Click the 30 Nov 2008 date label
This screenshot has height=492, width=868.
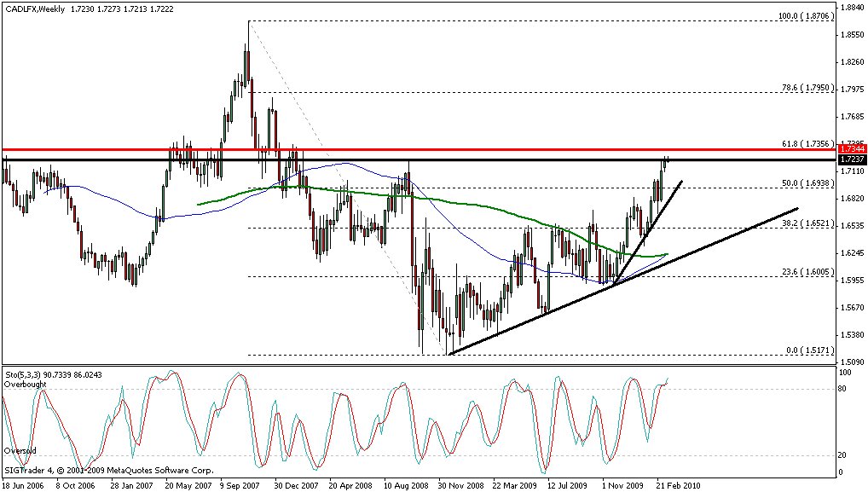pyautogui.click(x=460, y=483)
